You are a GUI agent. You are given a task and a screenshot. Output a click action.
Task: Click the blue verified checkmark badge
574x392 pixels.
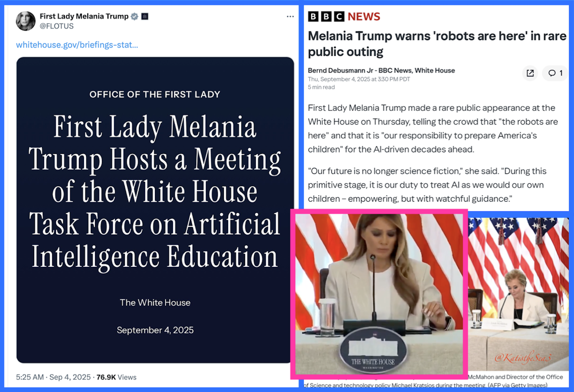point(135,16)
